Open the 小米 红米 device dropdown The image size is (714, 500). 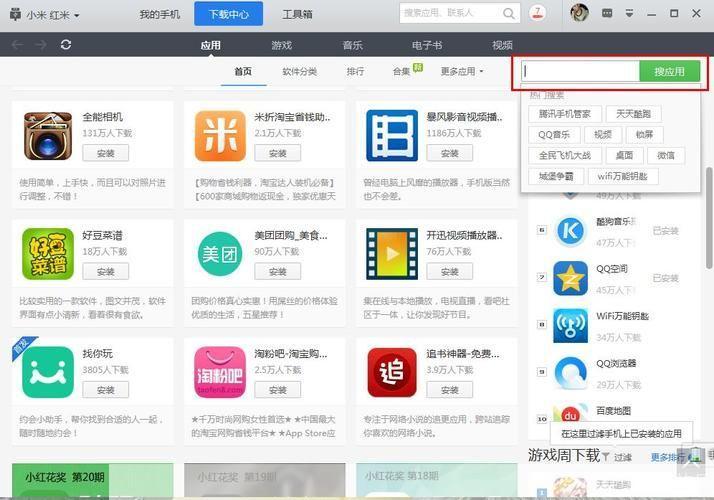(x=45, y=15)
